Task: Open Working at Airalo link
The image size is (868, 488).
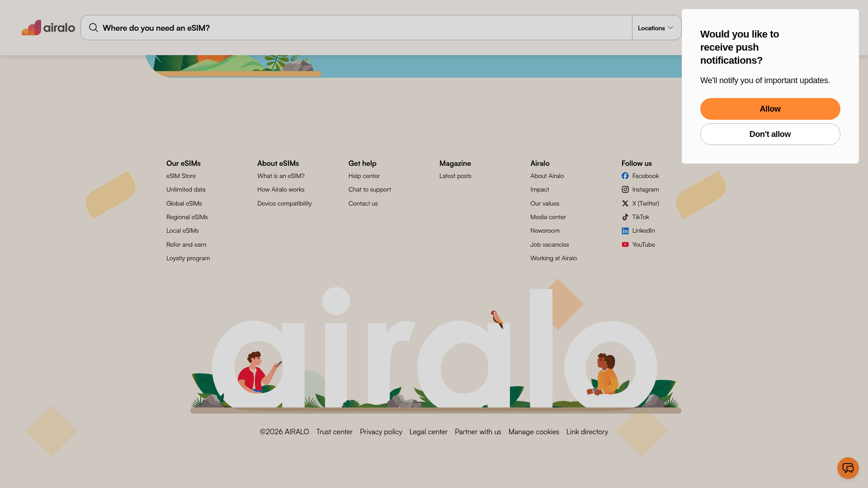Action: 553,258
